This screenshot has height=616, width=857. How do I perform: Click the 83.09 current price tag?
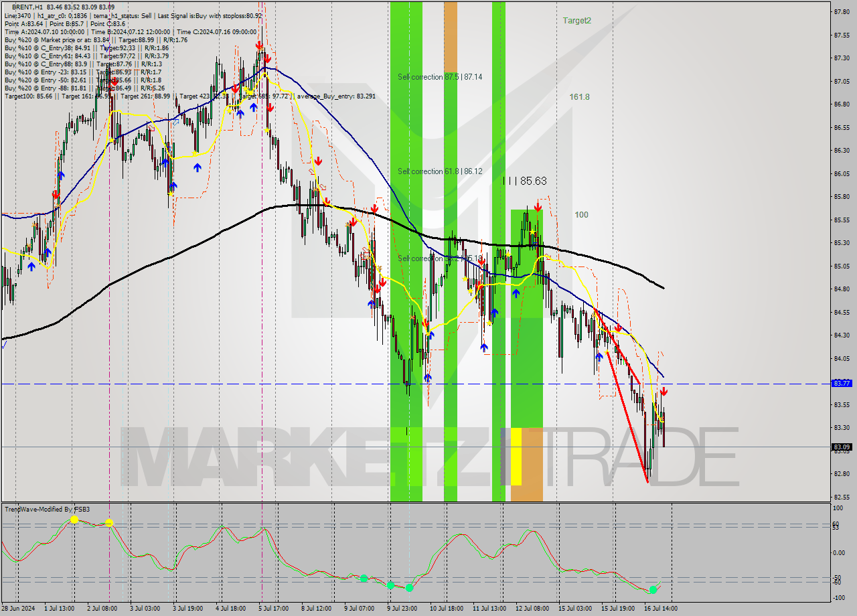click(841, 447)
